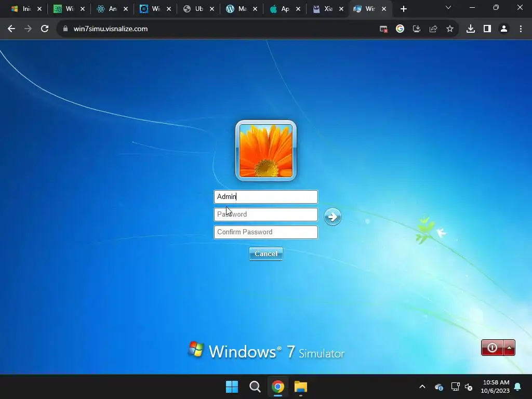This screenshot has height=399, width=532.
Task: Click the network tray icon
Action: (455, 387)
